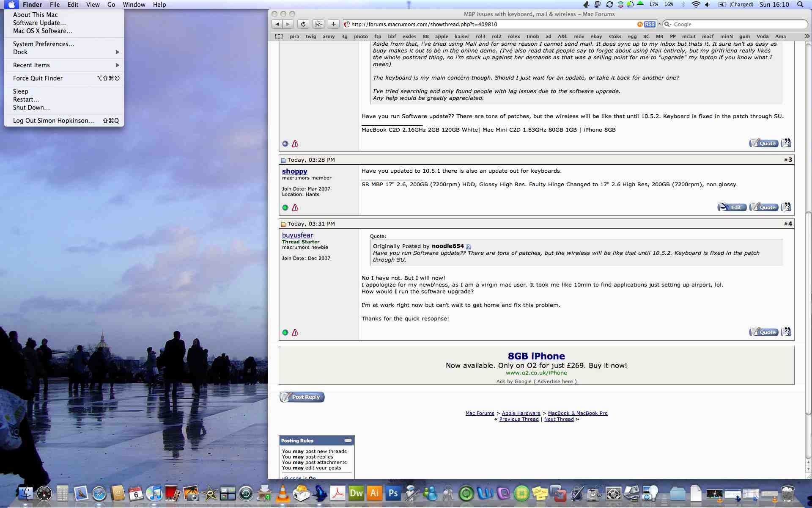812x508 pixels.
Task: Click online status indicator on buyusfear's post
Action: 285,332
